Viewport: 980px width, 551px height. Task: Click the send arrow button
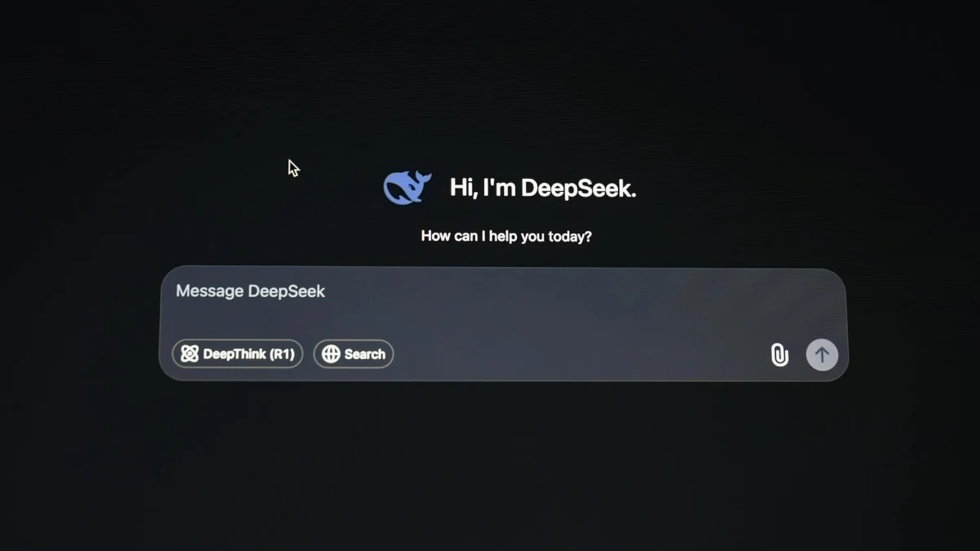point(822,355)
